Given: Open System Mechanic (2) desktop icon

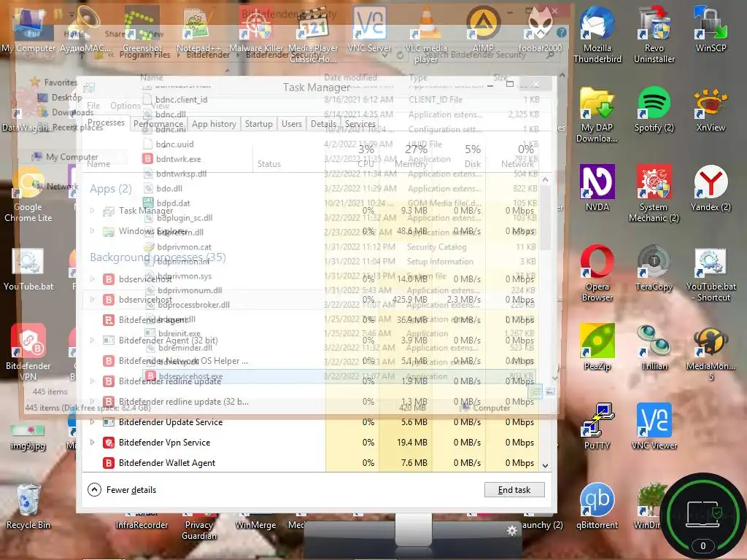Looking at the screenshot, I should point(654,193).
